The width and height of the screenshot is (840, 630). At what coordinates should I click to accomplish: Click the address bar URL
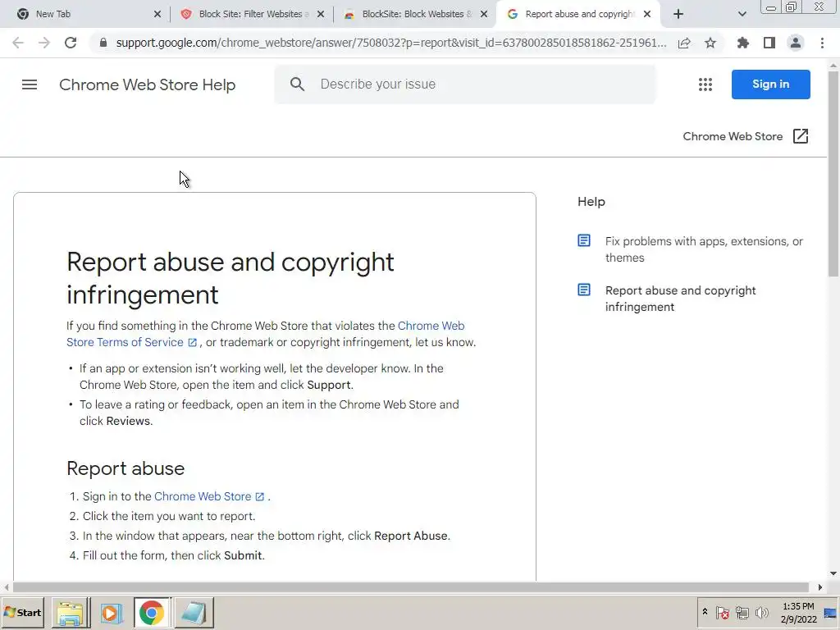coord(391,43)
